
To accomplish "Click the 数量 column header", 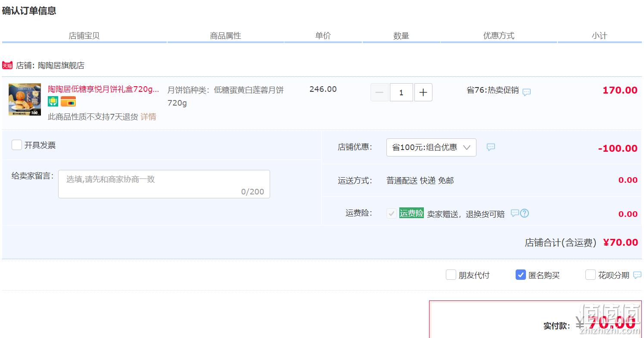I will coord(401,36).
